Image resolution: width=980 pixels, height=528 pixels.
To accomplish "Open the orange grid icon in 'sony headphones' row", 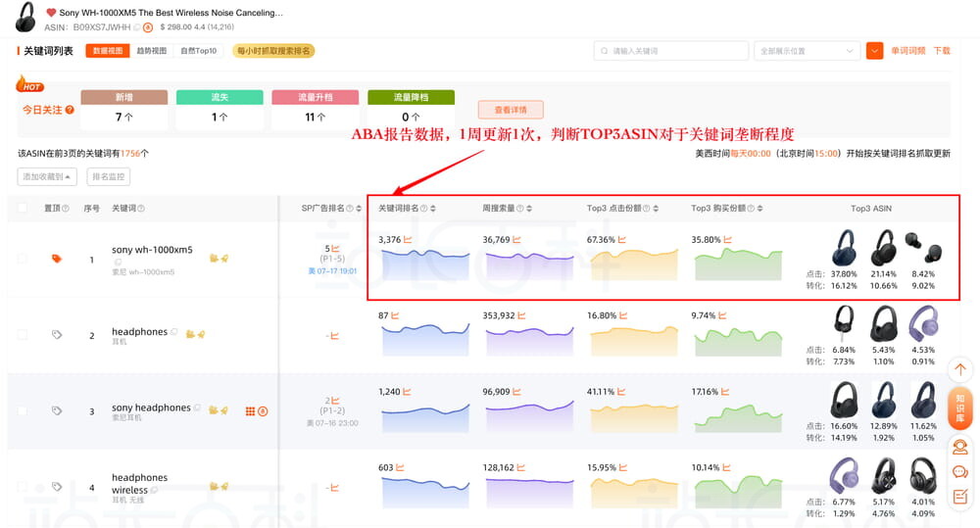I will (250, 411).
